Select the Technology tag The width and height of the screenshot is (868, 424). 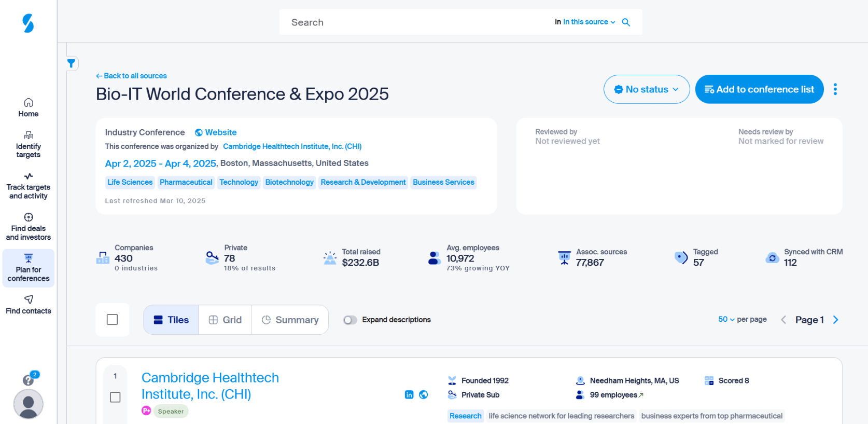click(x=239, y=182)
